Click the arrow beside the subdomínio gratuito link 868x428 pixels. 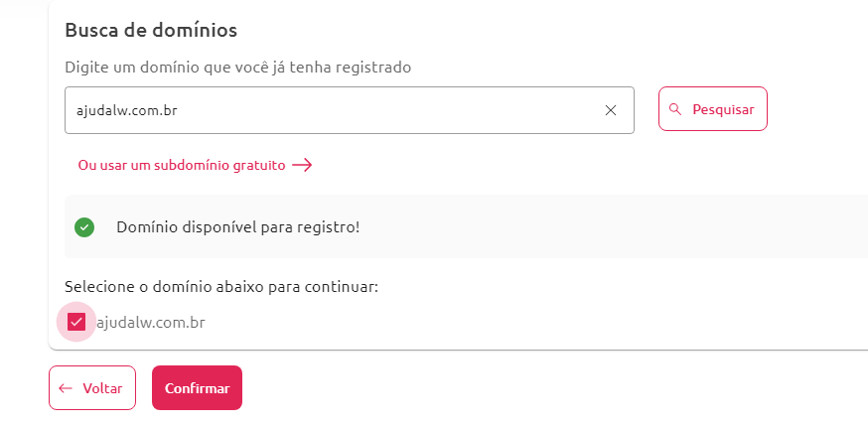[x=302, y=165]
